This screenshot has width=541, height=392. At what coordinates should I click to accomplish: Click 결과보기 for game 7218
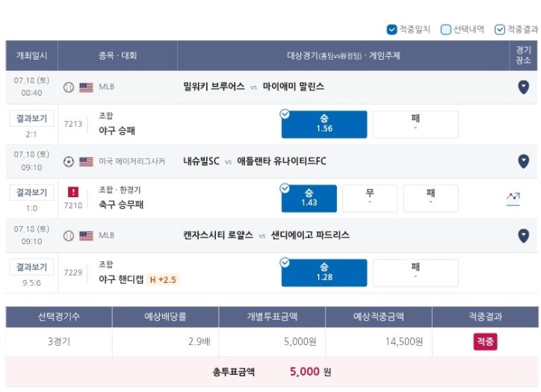(x=31, y=193)
